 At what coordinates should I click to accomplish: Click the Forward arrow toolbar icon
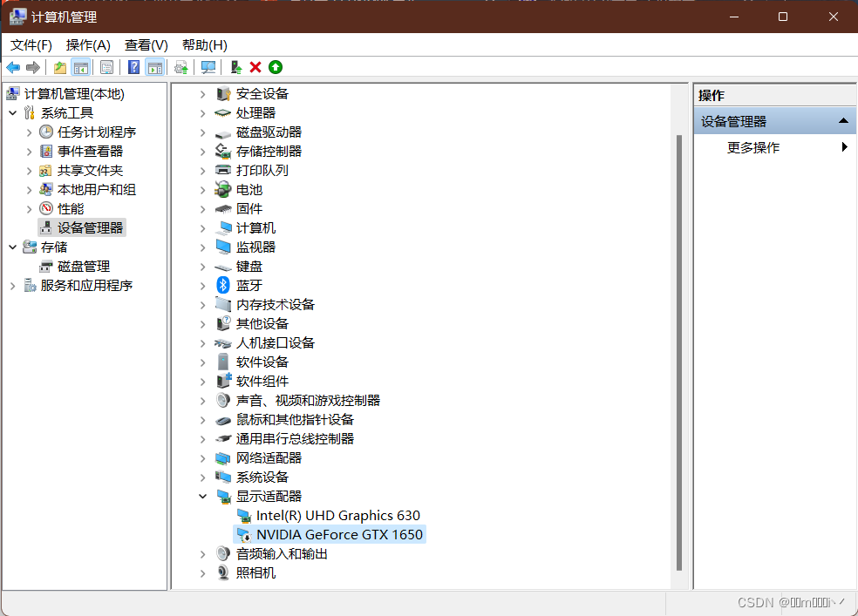[x=33, y=68]
